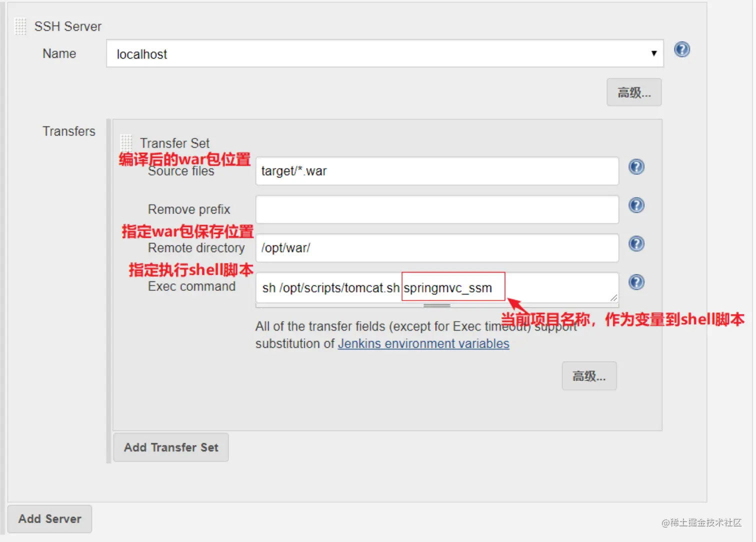Open Jenkins environment variables link
Image resolution: width=756 pixels, height=542 pixels.
coord(423,344)
